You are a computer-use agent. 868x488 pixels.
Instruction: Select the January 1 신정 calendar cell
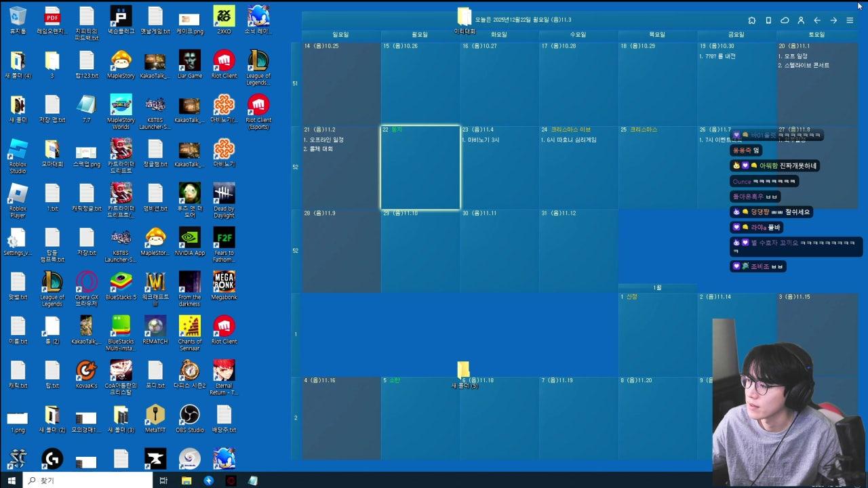click(658, 335)
